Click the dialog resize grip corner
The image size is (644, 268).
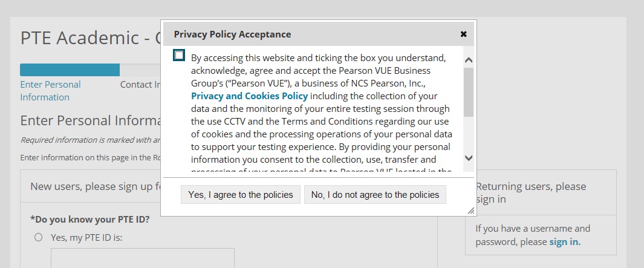point(470,211)
